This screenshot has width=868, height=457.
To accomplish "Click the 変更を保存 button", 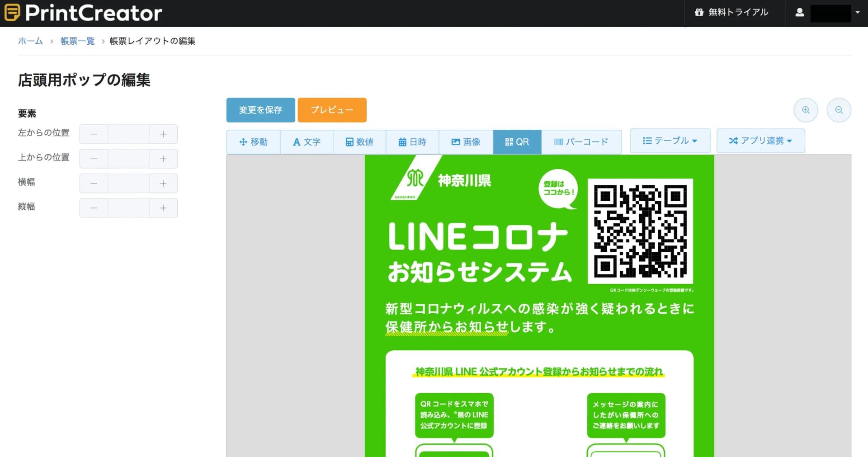I will coord(260,110).
